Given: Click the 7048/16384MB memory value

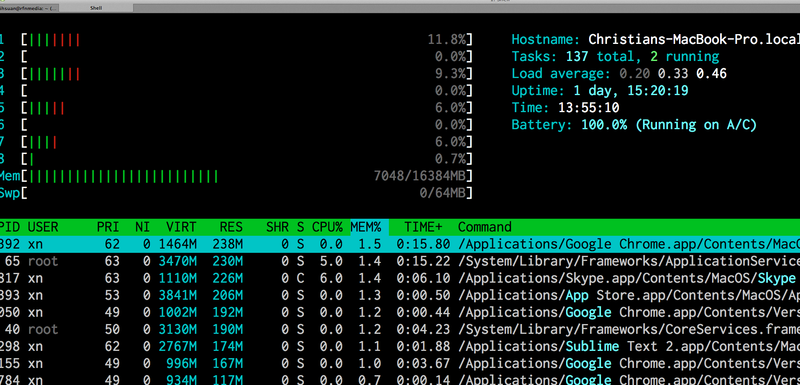Looking at the screenshot, I should [x=419, y=176].
